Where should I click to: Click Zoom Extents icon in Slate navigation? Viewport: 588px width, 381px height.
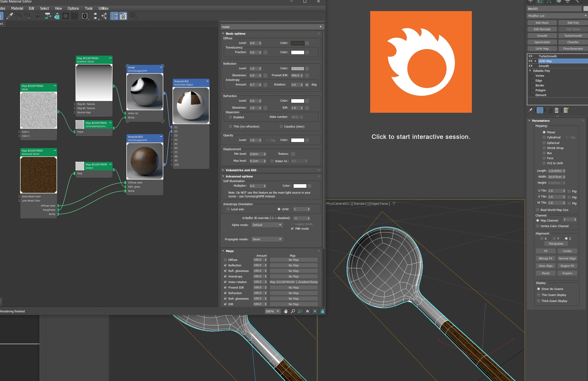308,311
